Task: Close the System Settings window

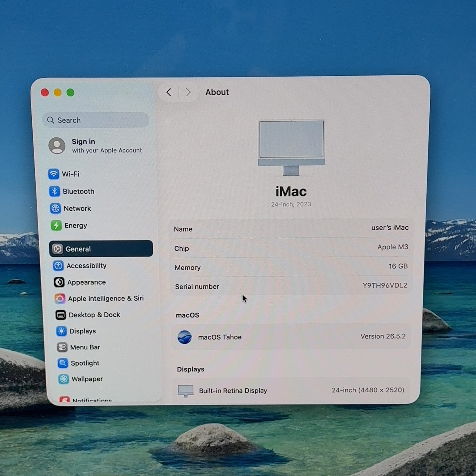Action: point(45,93)
